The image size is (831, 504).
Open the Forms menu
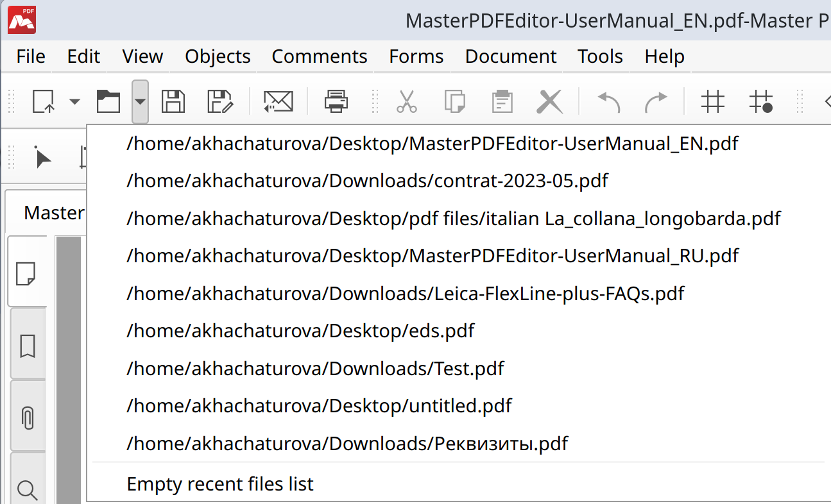416,56
